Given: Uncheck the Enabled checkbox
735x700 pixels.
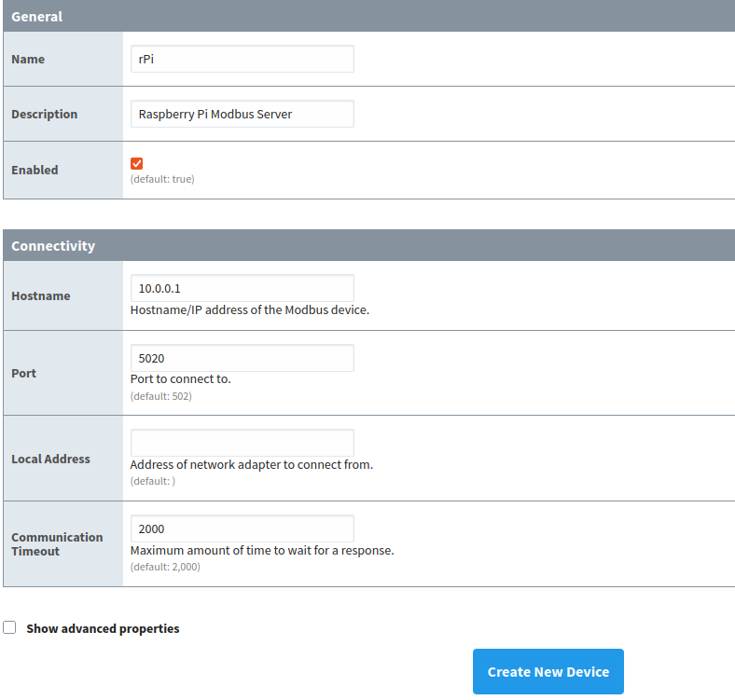Looking at the screenshot, I should [x=137, y=163].
